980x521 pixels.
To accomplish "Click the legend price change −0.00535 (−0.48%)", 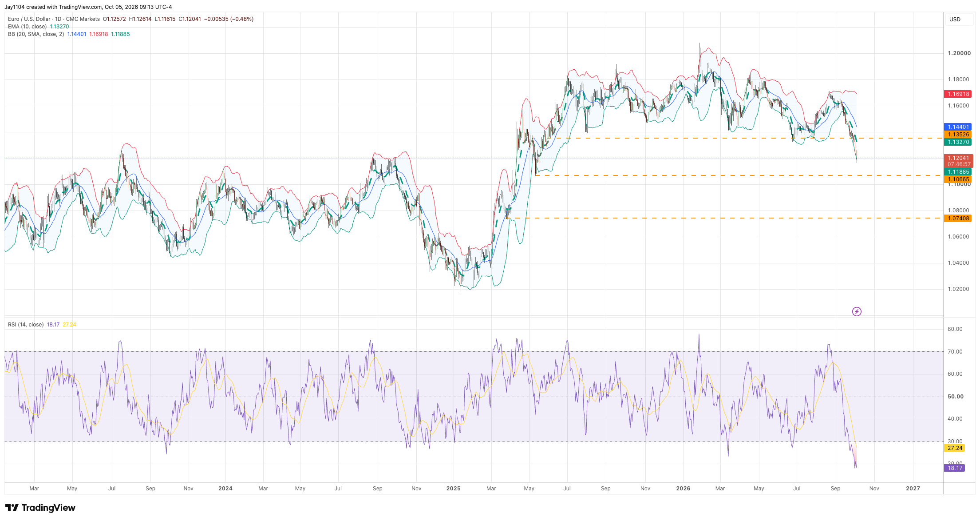I will click(229, 19).
